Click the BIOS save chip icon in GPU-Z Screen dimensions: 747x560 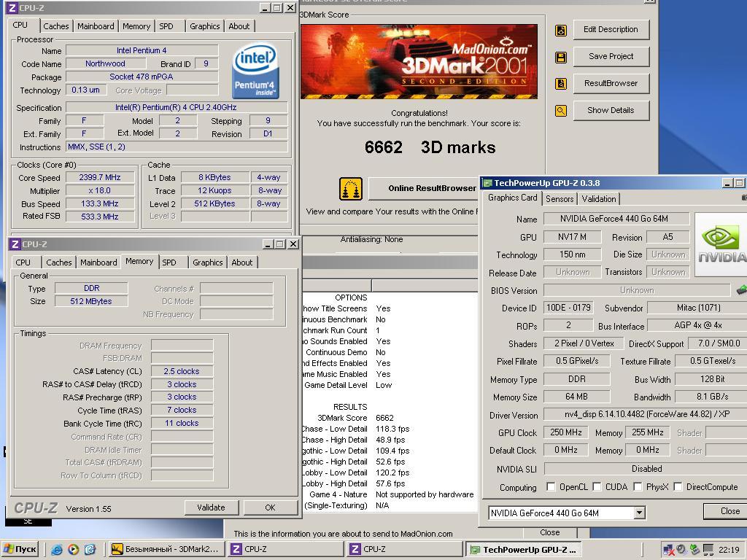pyautogui.click(x=741, y=289)
